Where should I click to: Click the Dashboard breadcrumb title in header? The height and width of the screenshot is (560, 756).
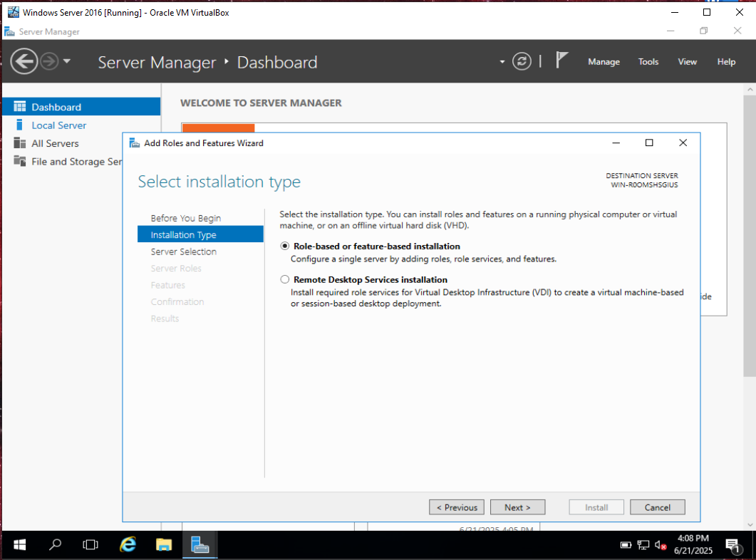(x=277, y=62)
